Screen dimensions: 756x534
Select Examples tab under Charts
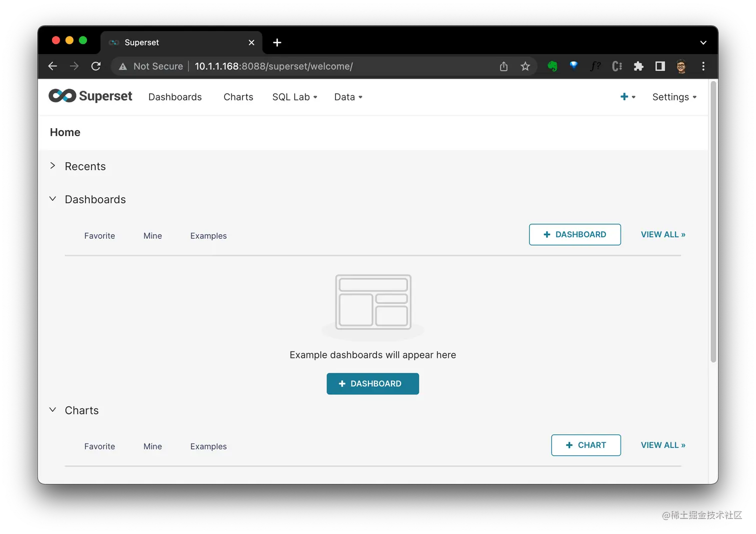coord(208,446)
